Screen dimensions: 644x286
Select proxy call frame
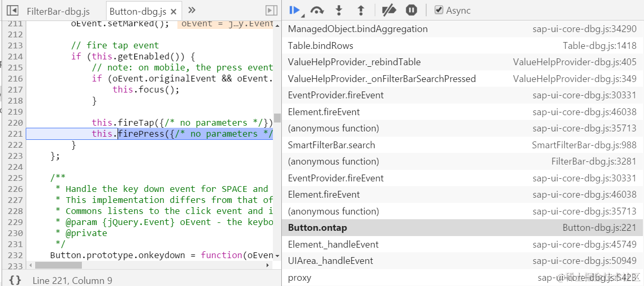click(x=462, y=278)
